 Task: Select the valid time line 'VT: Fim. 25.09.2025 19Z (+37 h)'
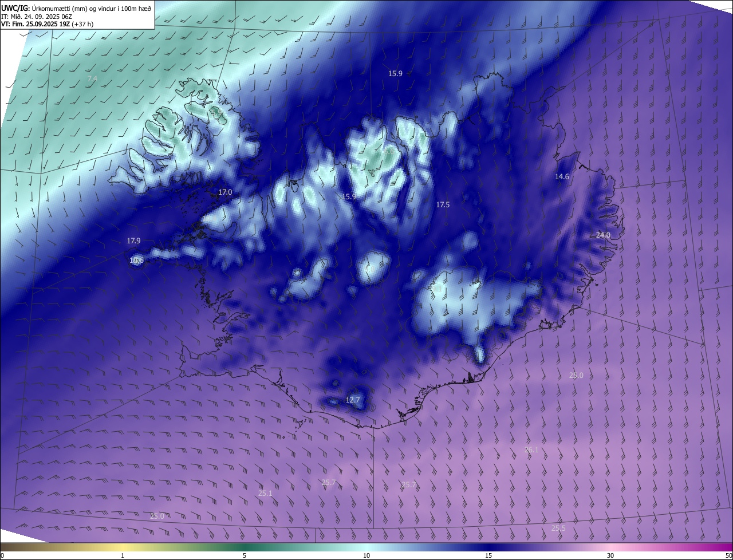point(48,24)
